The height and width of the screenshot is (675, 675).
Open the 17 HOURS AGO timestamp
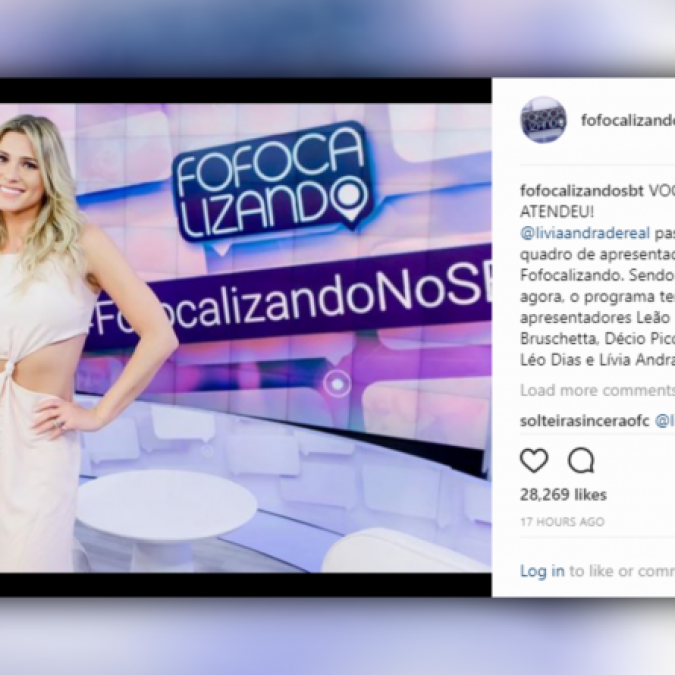562,522
